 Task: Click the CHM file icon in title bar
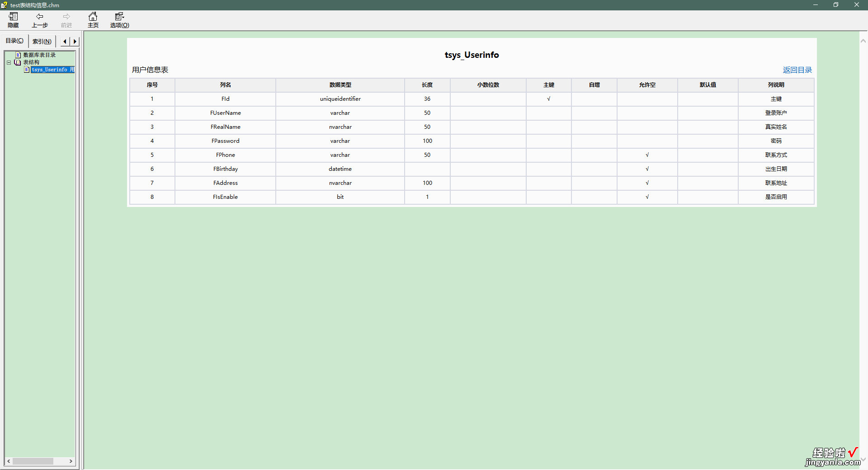click(4, 5)
